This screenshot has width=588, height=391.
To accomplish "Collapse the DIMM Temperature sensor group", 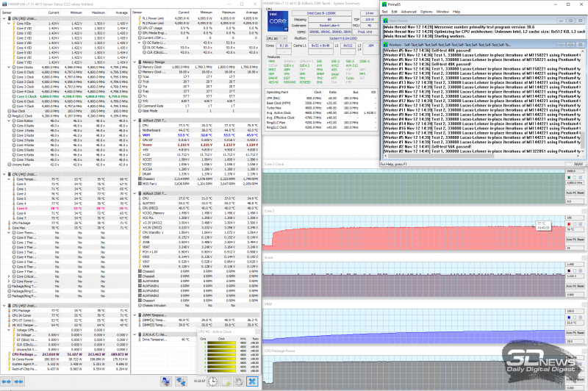I will 135,315.
